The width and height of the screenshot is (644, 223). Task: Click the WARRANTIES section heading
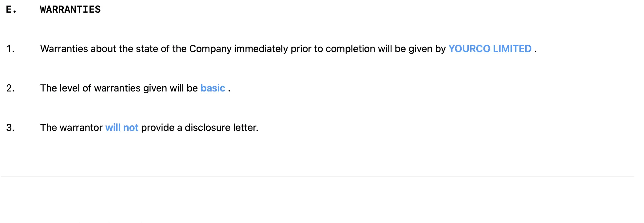click(70, 9)
